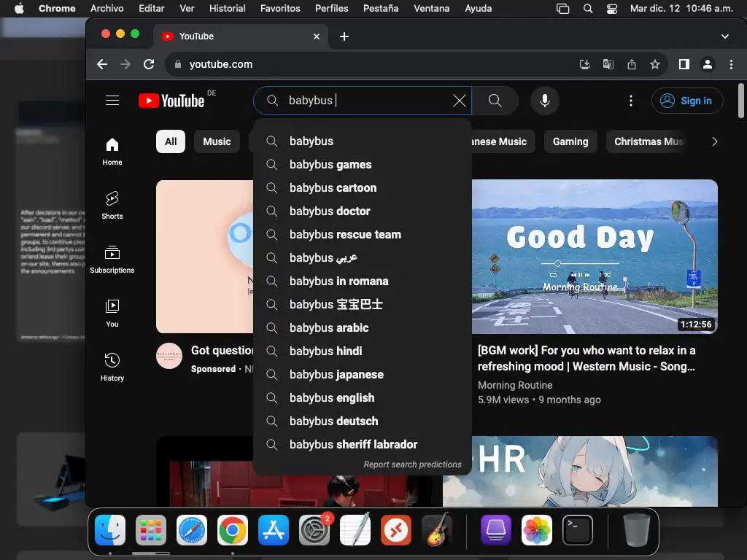Viewport: 747px width, 560px height.
Task: Choose suggestion "babybus in romana"
Action: pyautogui.click(x=363, y=281)
